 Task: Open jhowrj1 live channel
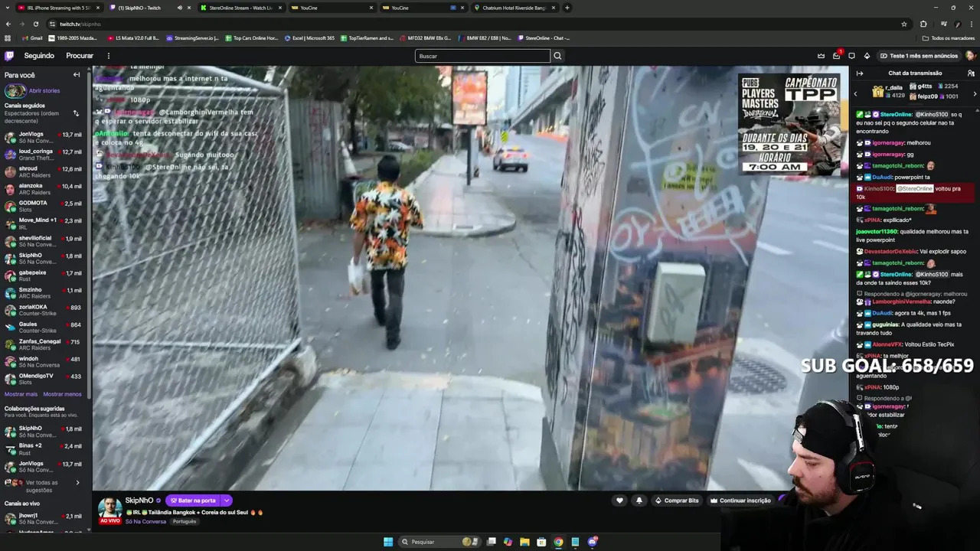[44, 519]
